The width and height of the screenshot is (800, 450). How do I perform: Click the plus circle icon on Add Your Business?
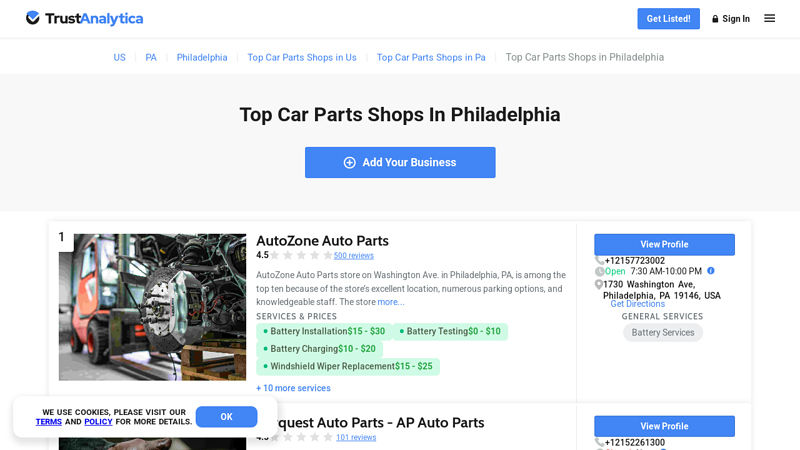point(349,162)
